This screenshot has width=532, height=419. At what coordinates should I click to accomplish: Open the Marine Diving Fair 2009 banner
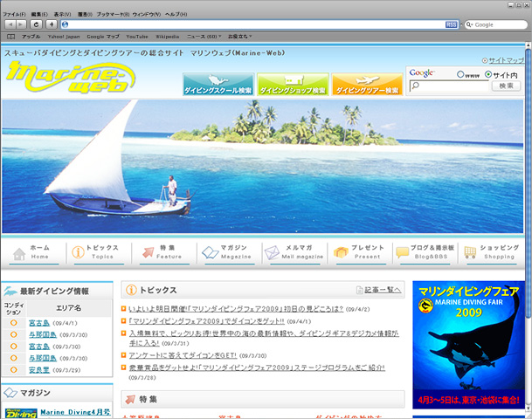click(x=468, y=345)
